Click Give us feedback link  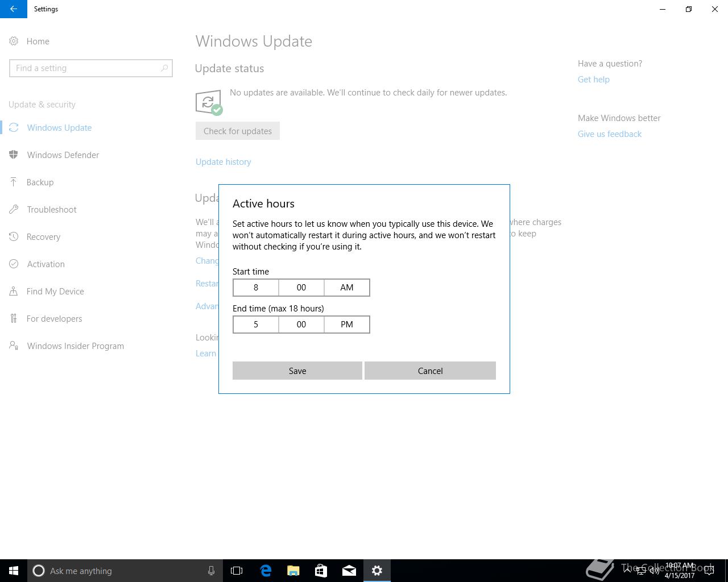(x=610, y=134)
